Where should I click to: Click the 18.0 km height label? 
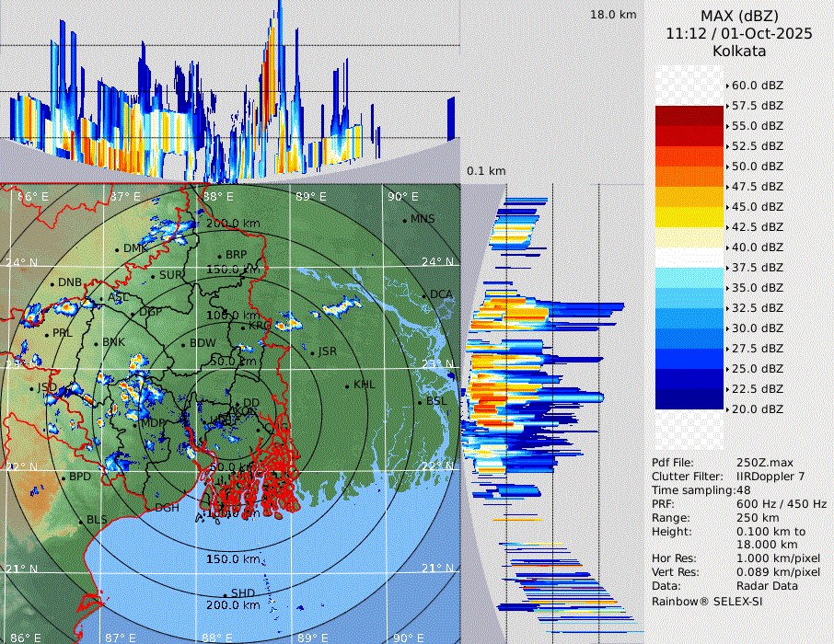click(613, 15)
